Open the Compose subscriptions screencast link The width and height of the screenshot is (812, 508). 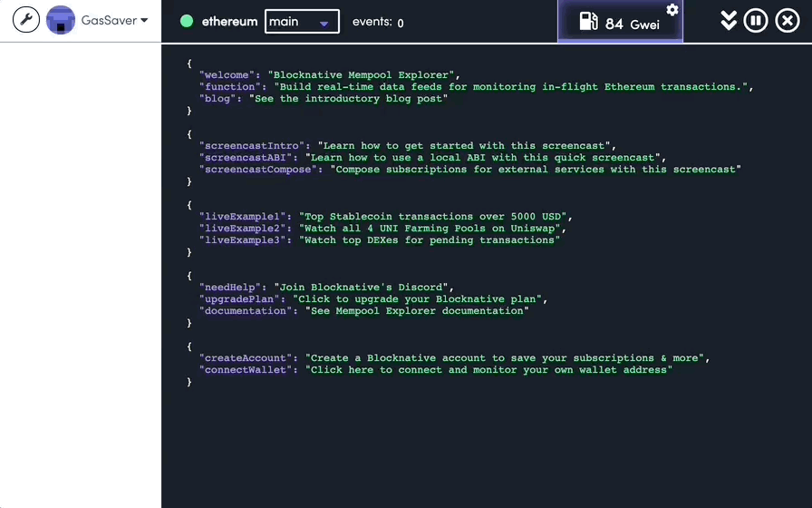[536, 170]
